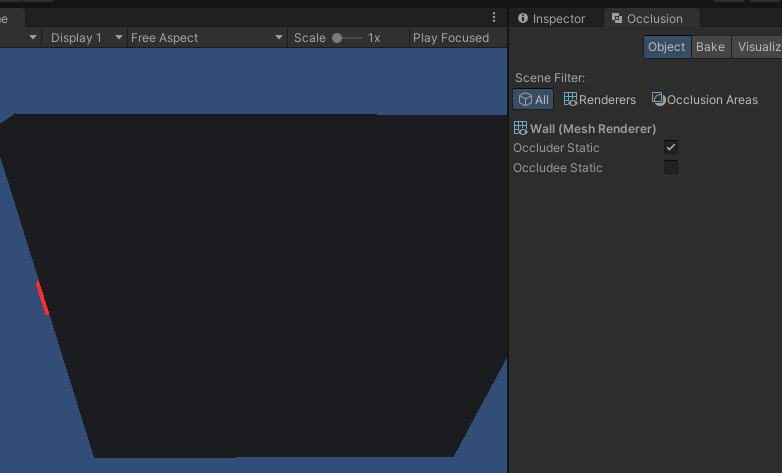The height and width of the screenshot is (473, 782).
Task: Select the Object mode button
Action: click(x=666, y=47)
